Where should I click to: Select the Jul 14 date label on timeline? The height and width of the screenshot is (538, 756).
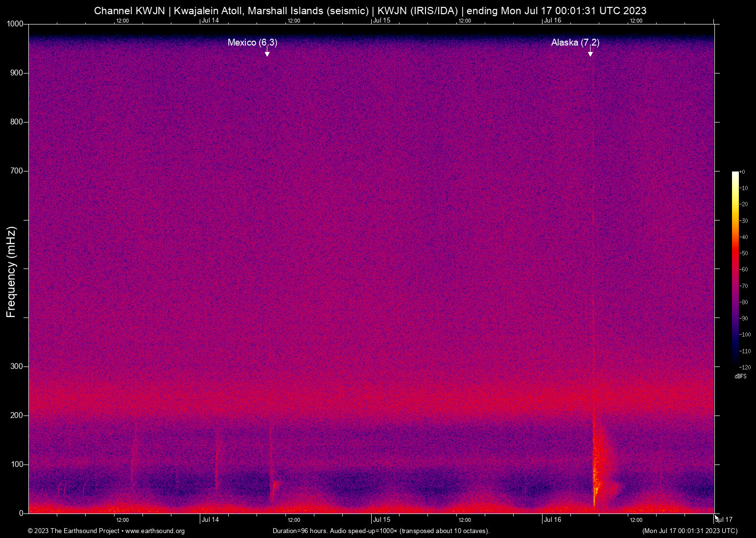[211, 519]
